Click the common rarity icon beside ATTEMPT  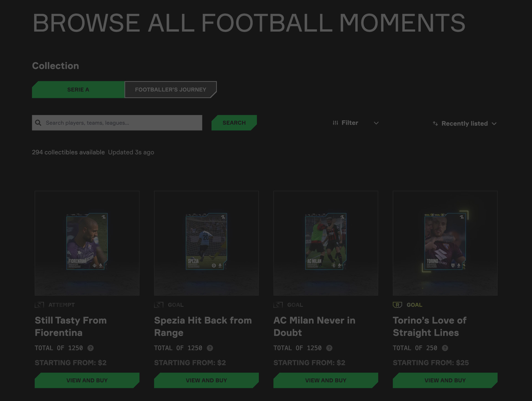click(39, 305)
